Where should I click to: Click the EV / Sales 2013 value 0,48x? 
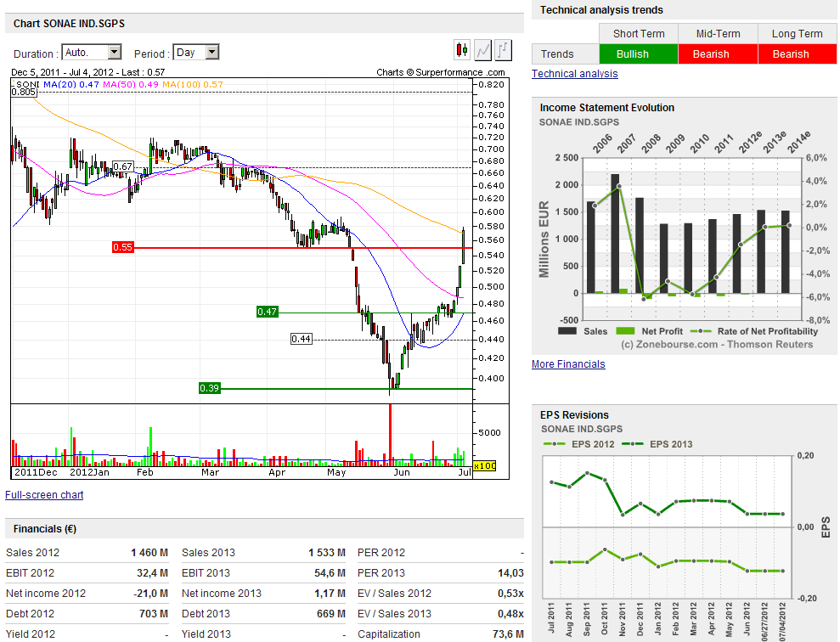click(510, 614)
